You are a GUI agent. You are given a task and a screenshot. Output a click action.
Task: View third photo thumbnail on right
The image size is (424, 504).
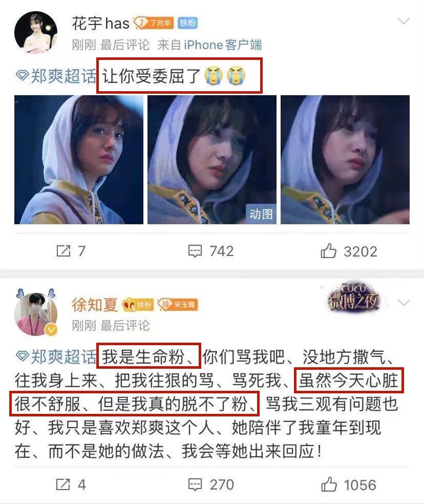(345, 160)
